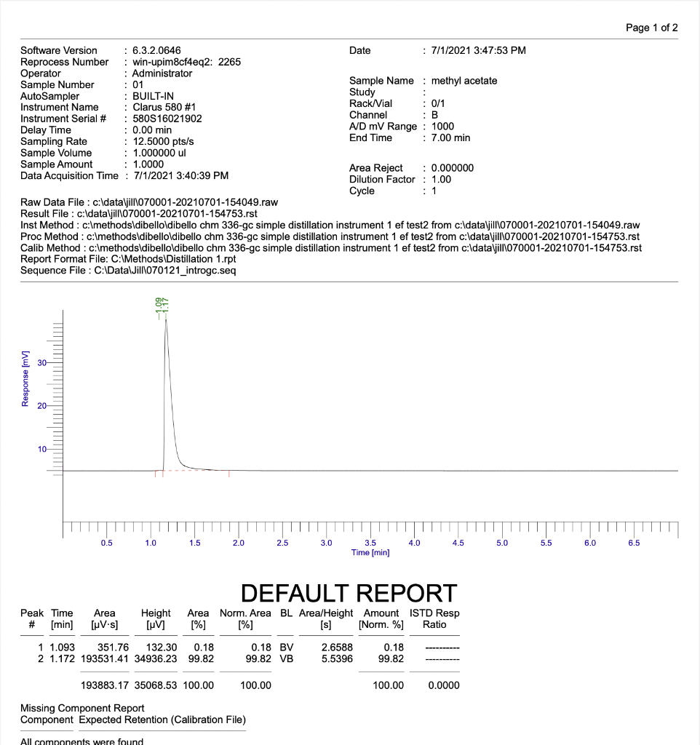Click the ISTD Resp Ratio column header
Viewport: 700px width, 745px height.
click(x=434, y=619)
